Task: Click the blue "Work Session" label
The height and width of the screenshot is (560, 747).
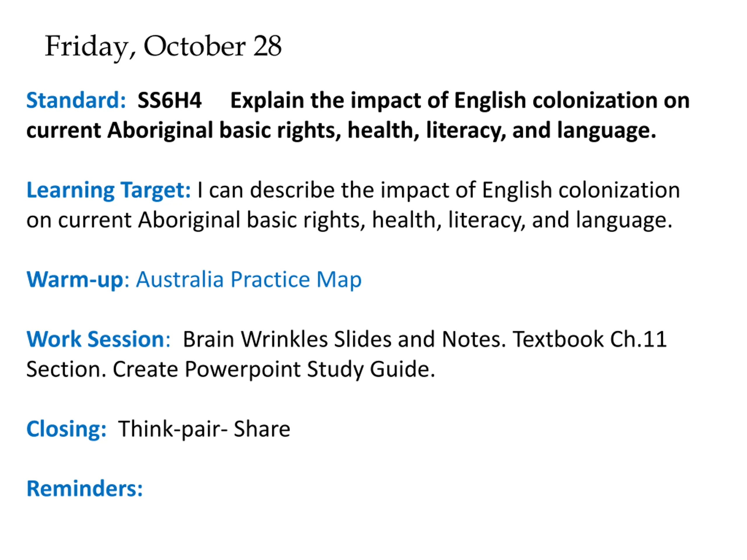Action: [x=95, y=339]
